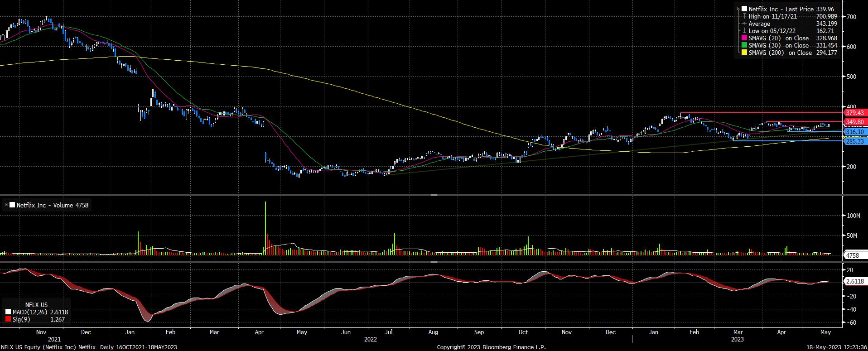This screenshot has width=868, height=351.
Task: Click the Low marker icon in legend
Action: pyautogui.click(x=745, y=31)
